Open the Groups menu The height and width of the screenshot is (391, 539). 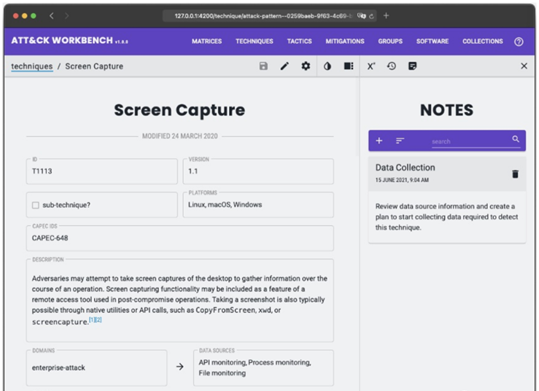pos(390,41)
